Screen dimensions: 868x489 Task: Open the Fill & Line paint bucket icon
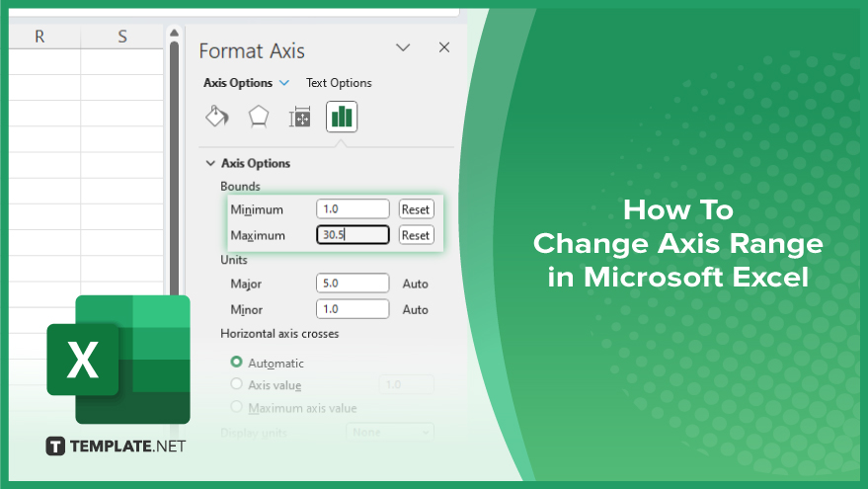(217, 117)
